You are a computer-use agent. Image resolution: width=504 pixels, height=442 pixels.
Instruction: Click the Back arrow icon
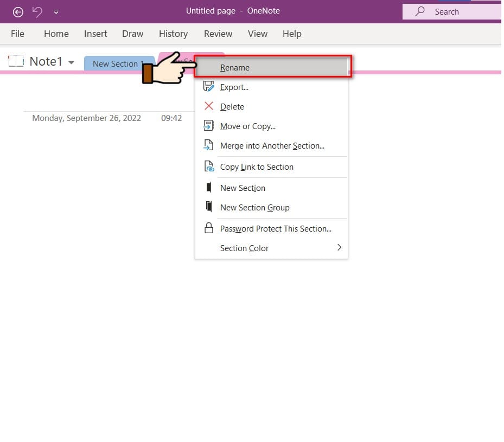click(x=18, y=11)
